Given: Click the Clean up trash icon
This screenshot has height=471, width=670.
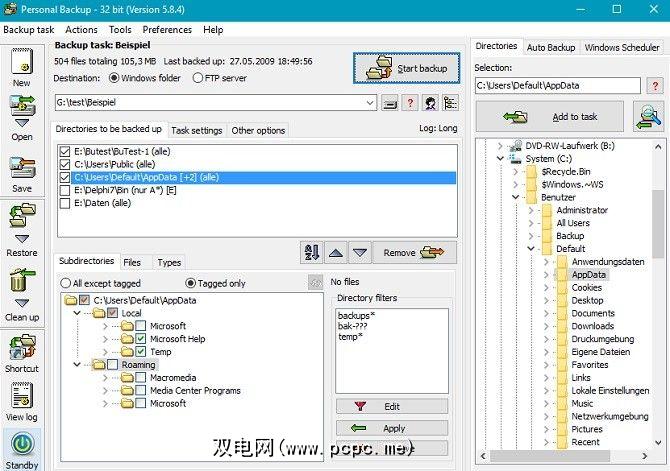Looking at the screenshot, I should tap(22, 280).
